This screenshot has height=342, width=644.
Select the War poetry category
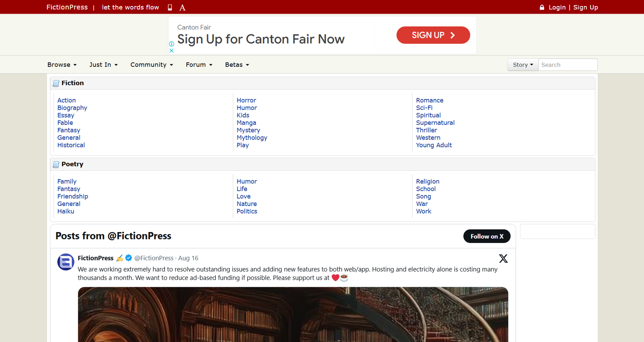[x=422, y=204]
